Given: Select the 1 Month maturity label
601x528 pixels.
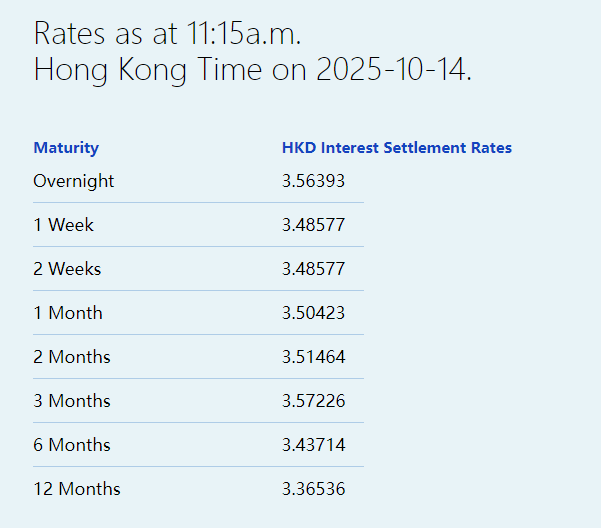Looking at the screenshot, I should [x=68, y=313].
